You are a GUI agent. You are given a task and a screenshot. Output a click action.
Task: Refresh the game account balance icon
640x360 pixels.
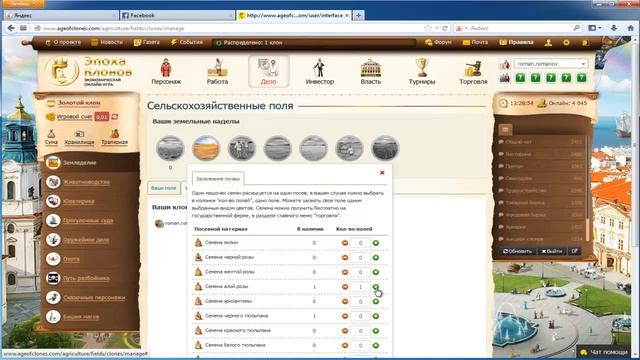click(115, 117)
